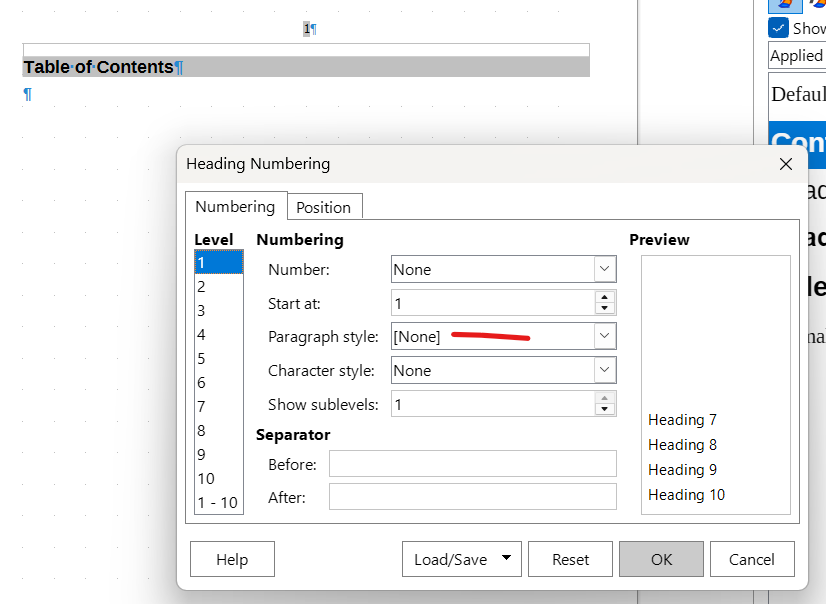
Task: Reset the heading numbering settings
Action: [x=570, y=560]
